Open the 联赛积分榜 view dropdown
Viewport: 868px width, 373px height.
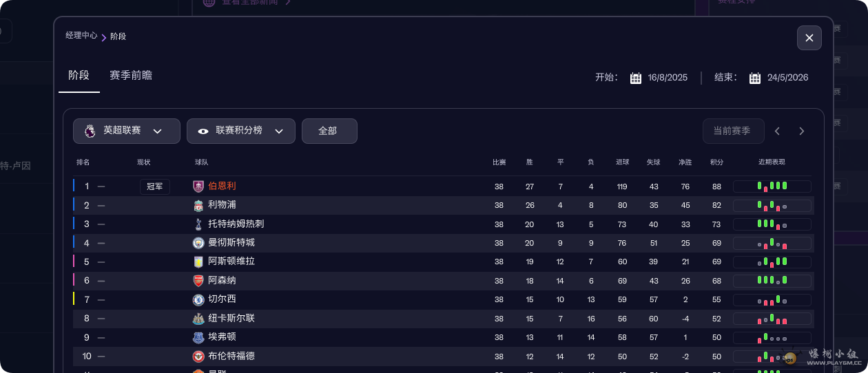tap(241, 131)
